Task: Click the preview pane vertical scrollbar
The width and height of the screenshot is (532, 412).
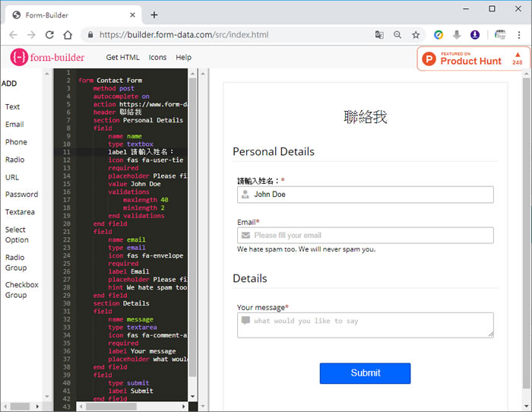Action: [x=526, y=234]
